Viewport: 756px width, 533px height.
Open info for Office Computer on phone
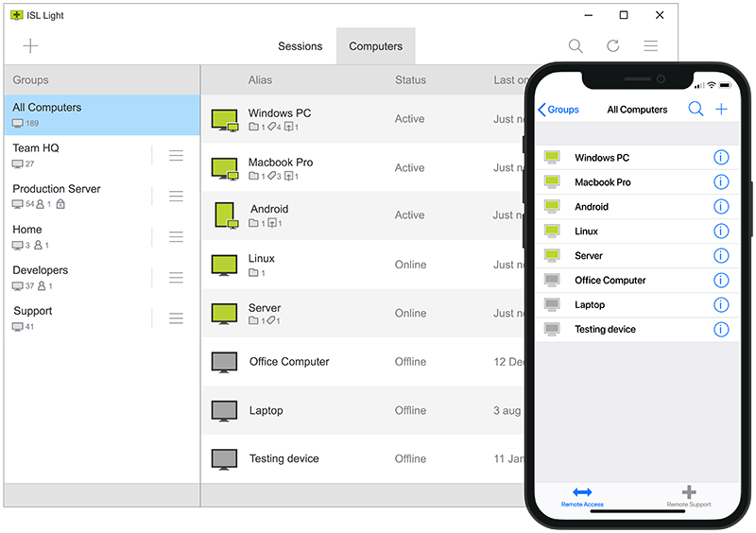(x=721, y=281)
